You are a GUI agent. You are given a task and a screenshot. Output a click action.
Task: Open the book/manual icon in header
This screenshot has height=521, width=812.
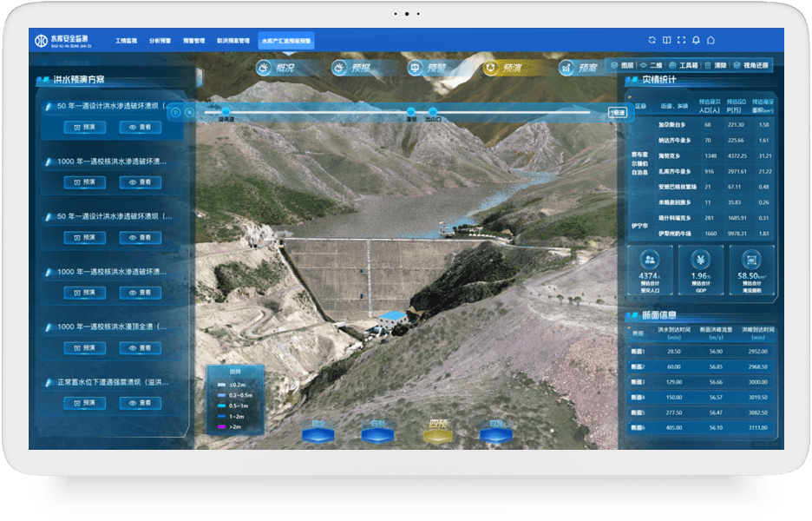point(667,40)
